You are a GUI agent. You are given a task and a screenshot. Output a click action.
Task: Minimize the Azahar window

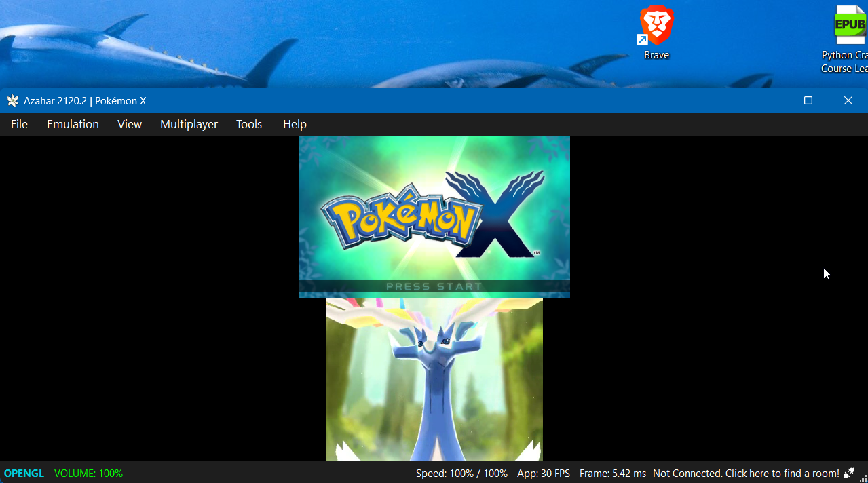click(x=769, y=100)
